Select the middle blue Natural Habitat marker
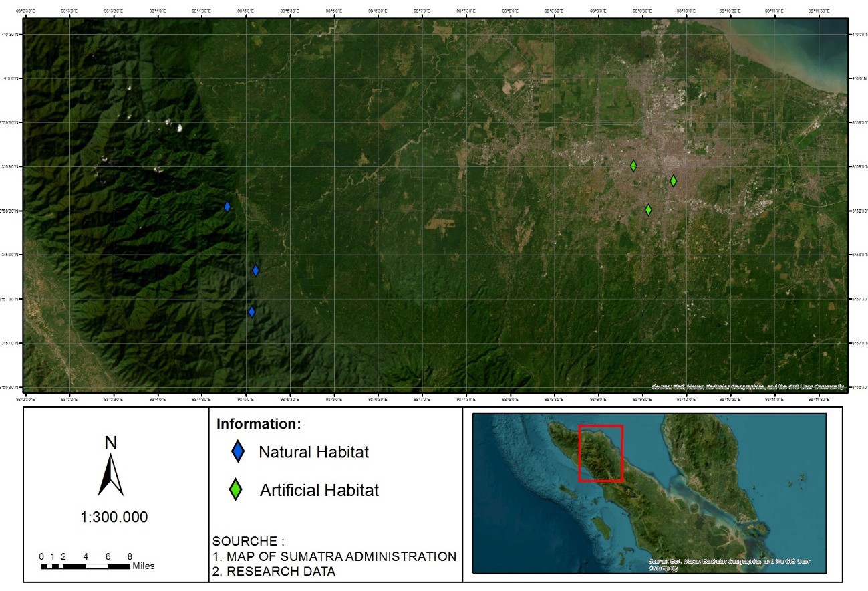868x591 pixels. 255,270
